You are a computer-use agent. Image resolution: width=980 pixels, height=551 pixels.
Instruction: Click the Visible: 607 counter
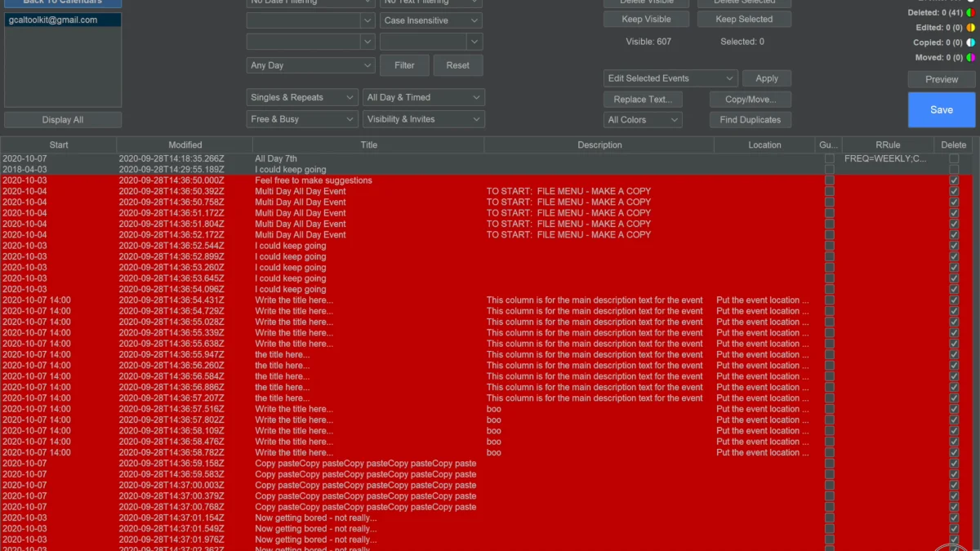click(x=648, y=42)
